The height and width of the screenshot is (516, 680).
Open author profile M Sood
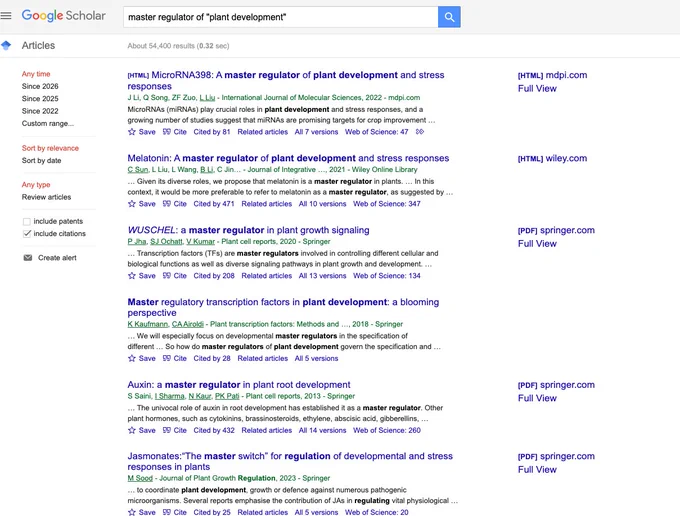(x=140, y=478)
